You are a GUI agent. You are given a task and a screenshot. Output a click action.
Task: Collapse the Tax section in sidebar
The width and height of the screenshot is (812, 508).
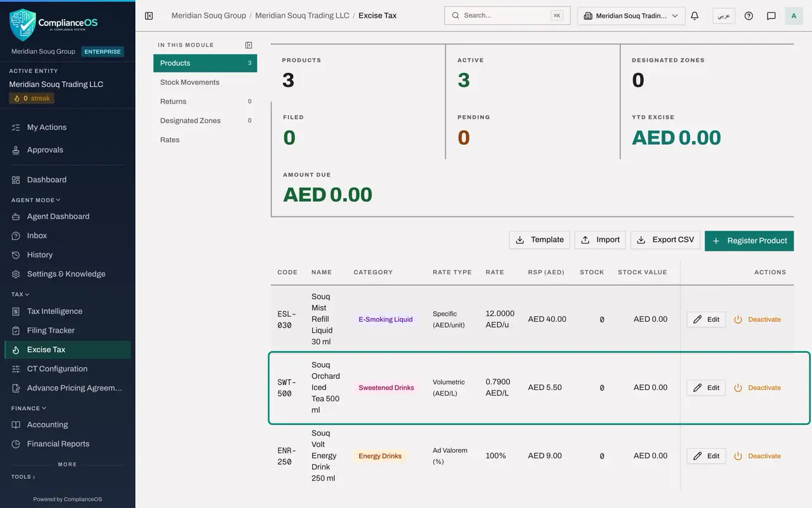point(20,295)
